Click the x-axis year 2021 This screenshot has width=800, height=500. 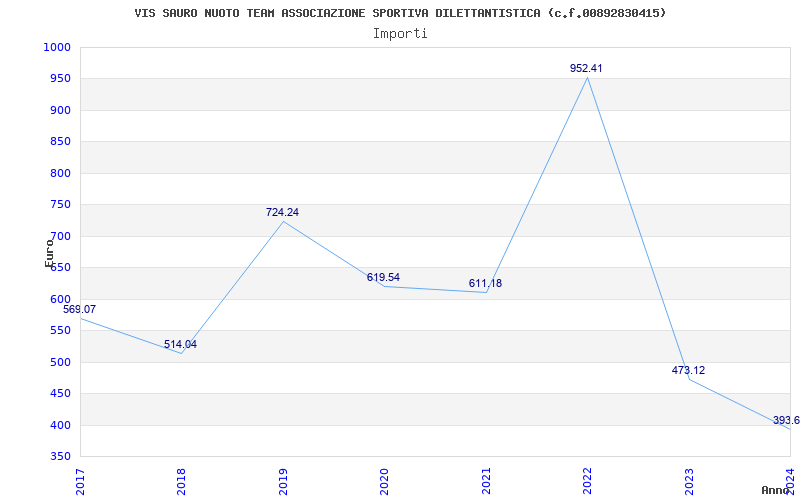coord(486,481)
